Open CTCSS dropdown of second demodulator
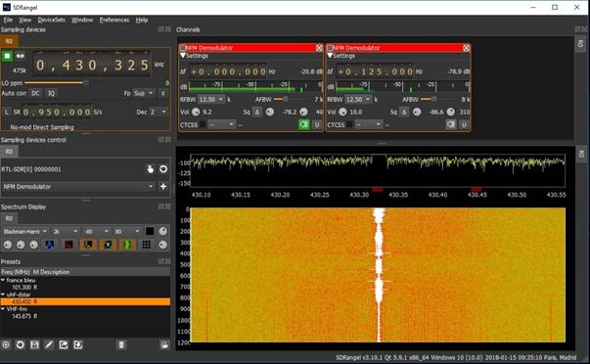590x364 pixels. (368, 124)
